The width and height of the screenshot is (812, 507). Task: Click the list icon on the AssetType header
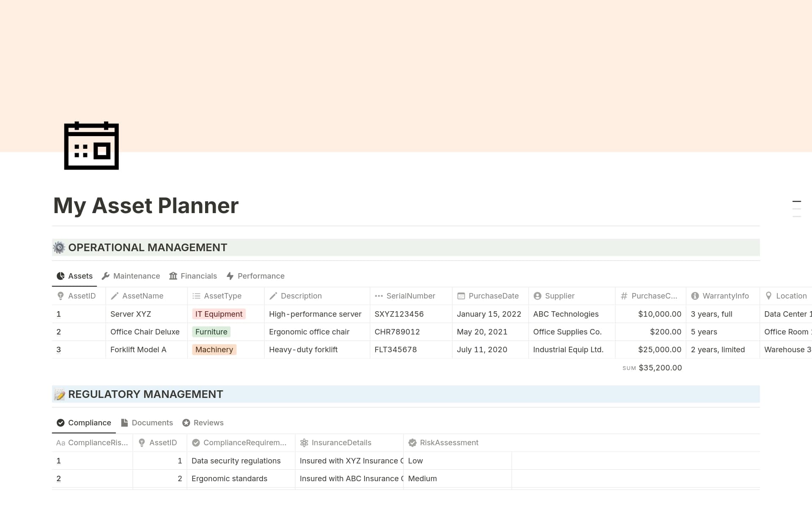point(196,296)
